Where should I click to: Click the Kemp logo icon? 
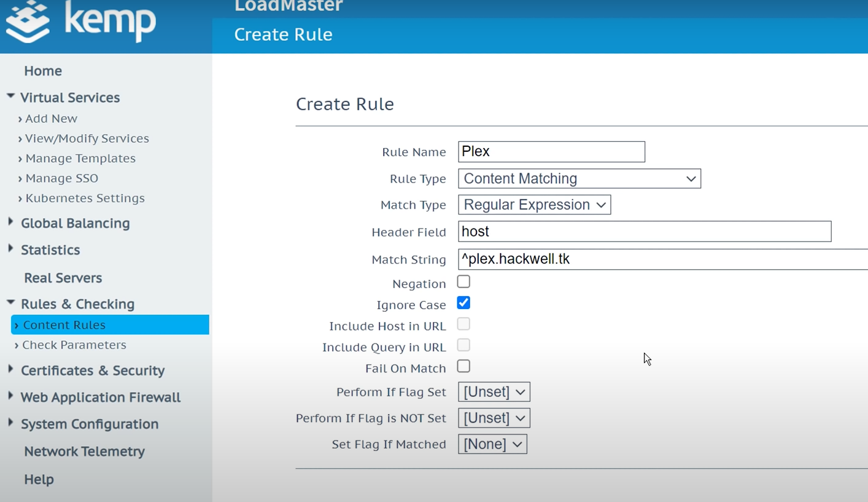click(x=28, y=22)
